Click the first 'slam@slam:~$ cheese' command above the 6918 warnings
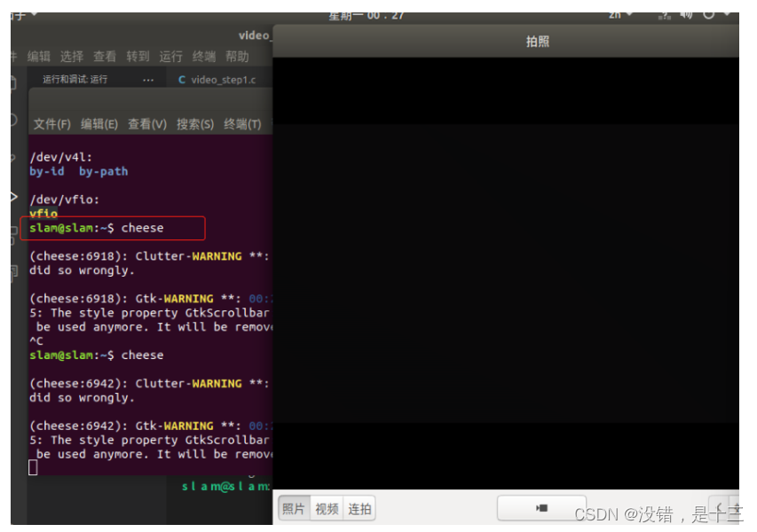Viewport: 757px width, 532px height. click(97, 228)
